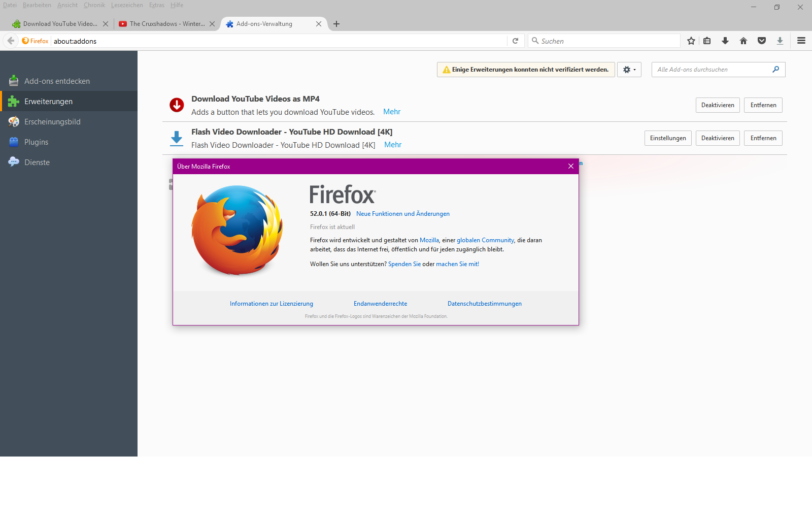
Task: Show bookmarks list icon in toolbar
Action: tap(707, 41)
